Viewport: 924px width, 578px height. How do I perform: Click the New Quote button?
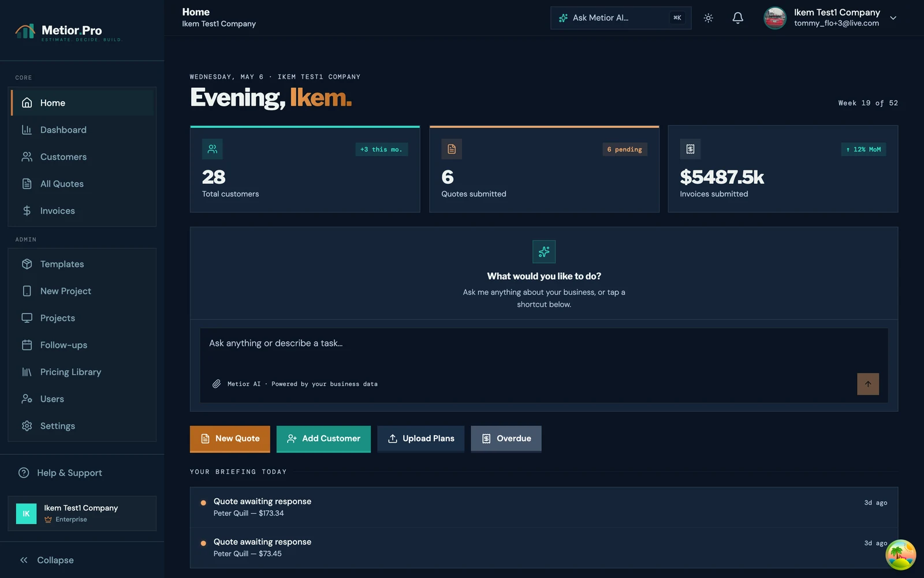click(230, 439)
